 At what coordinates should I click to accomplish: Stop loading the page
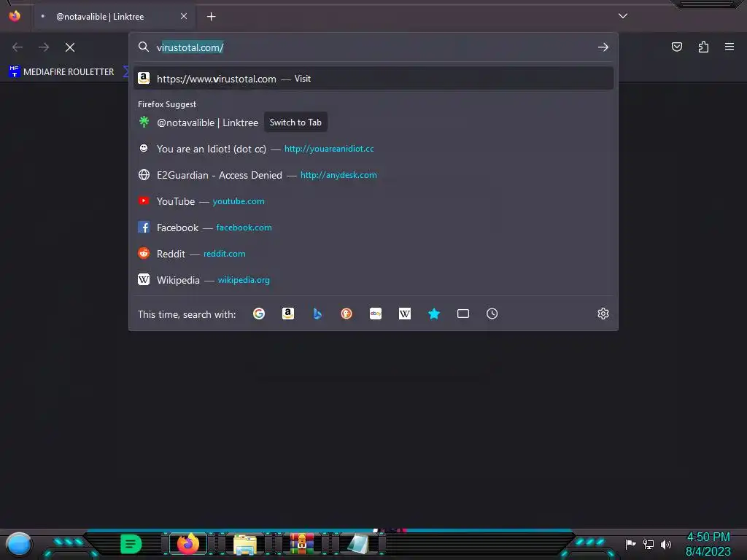point(70,47)
